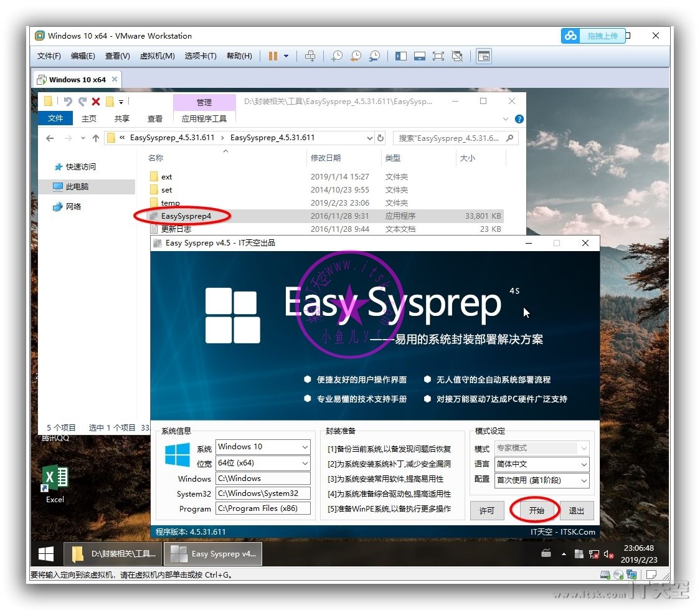Open the 应用程序工具 ribbon tab
The image size is (700, 610).
point(204,118)
